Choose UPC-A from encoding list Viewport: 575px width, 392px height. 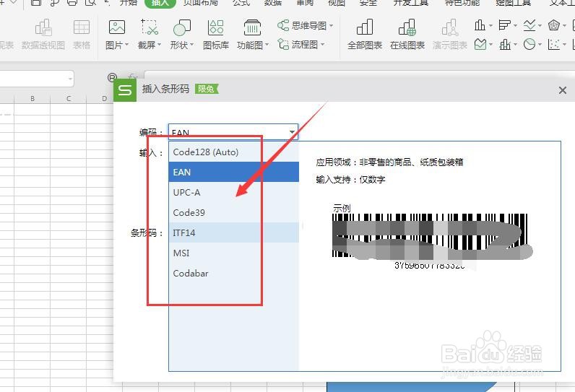tap(234, 192)
